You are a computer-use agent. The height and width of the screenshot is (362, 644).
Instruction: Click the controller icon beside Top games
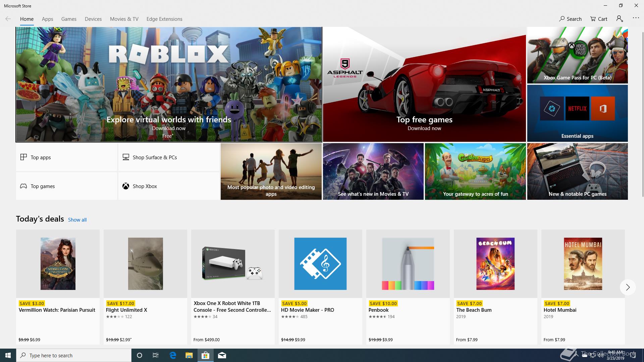tap(23, 186)
